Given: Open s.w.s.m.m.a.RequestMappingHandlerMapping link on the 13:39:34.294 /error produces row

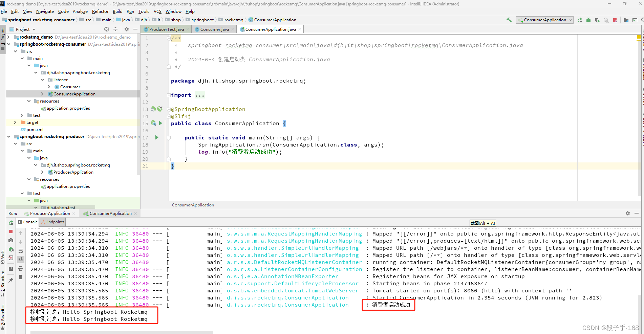Looking at the screenshot, I should click(x=294, y=241).
